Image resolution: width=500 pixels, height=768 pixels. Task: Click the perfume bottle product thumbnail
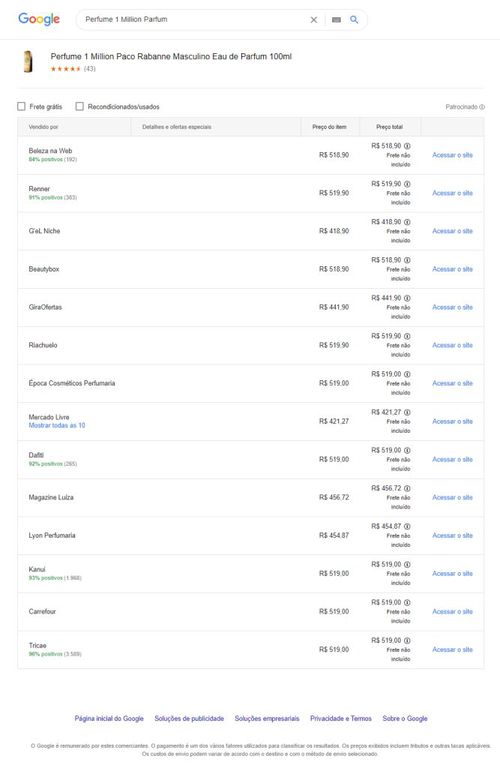[x=28, y=62]
